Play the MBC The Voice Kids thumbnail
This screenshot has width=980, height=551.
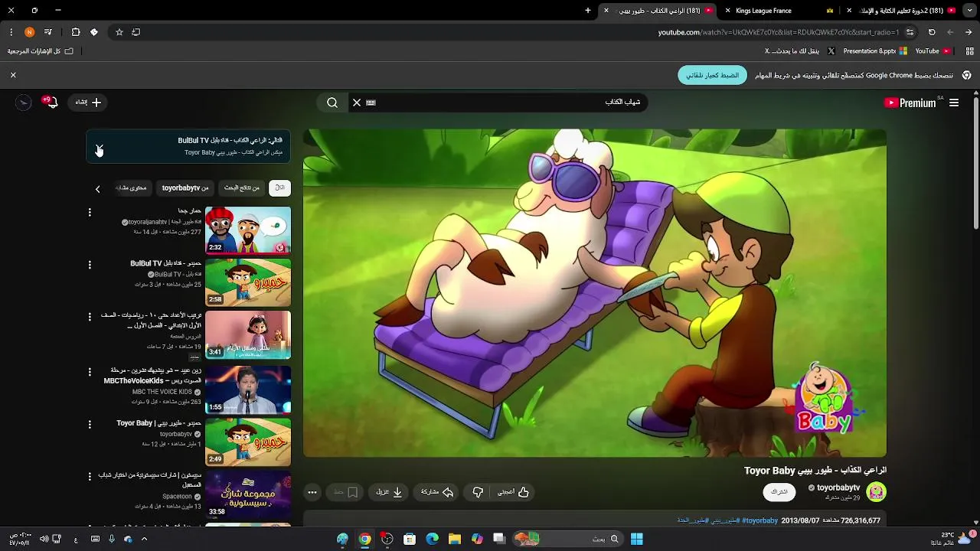(248, 389)
